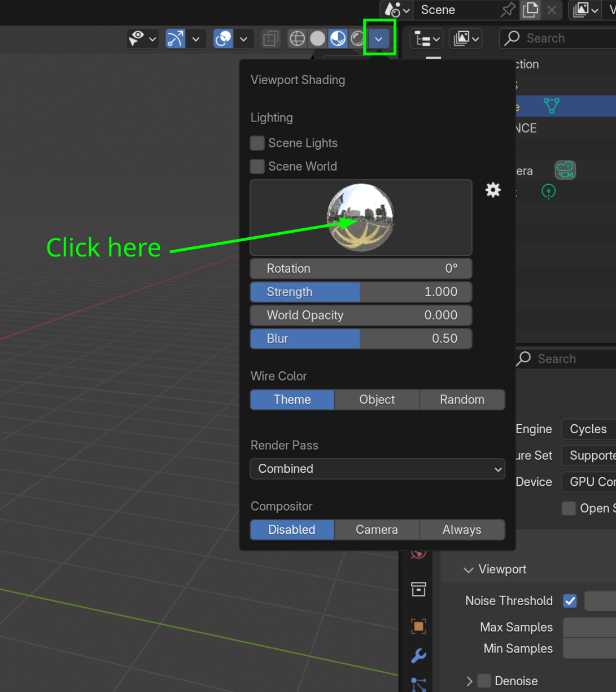Viewport: 616px width, 692px height.
Task: Select the Solid shading mode icon
Action: point(317,38)
